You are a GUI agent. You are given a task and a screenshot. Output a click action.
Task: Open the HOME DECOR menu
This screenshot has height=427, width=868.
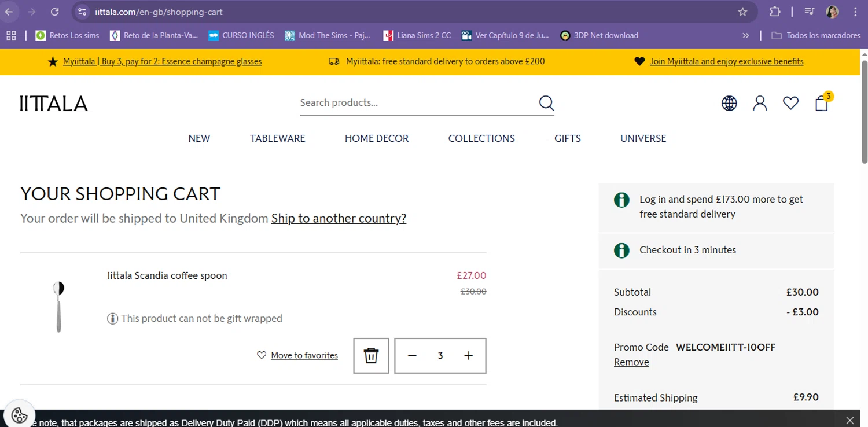(377, 138)
